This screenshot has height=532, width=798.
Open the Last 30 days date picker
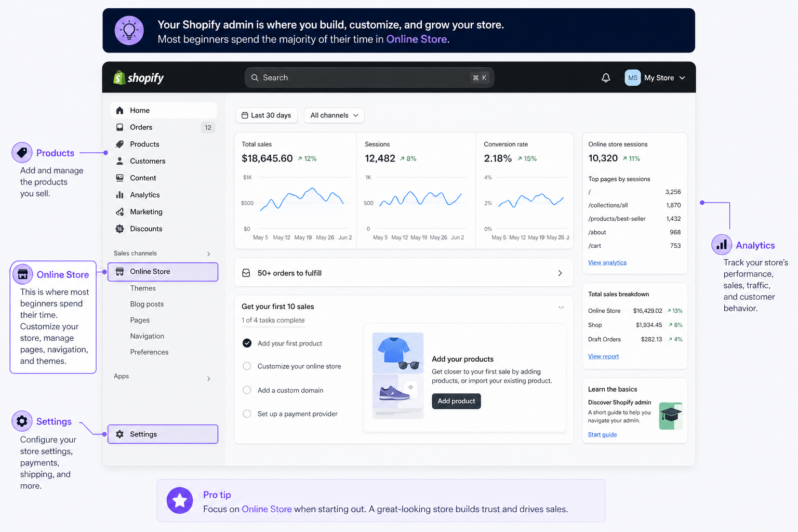(267, 115)
